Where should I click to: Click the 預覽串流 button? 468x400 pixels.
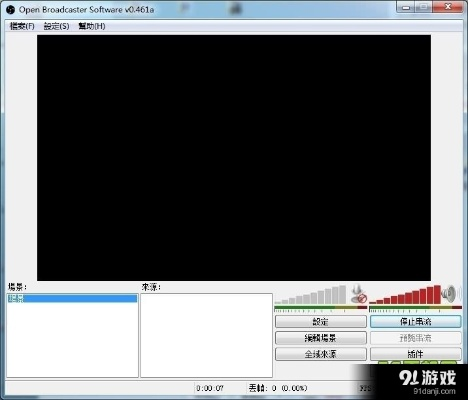click(416, 338)
